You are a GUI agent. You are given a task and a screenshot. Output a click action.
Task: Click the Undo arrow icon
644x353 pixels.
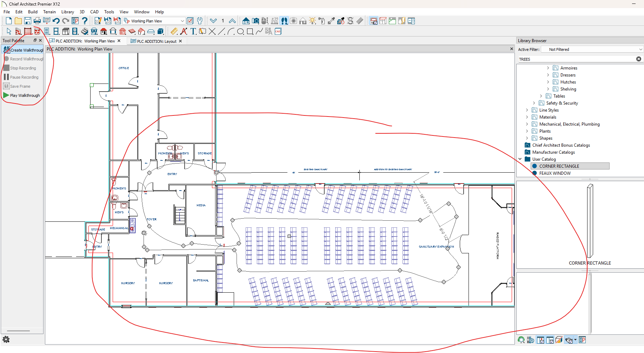pyautogui.click(x=56, y=21)
